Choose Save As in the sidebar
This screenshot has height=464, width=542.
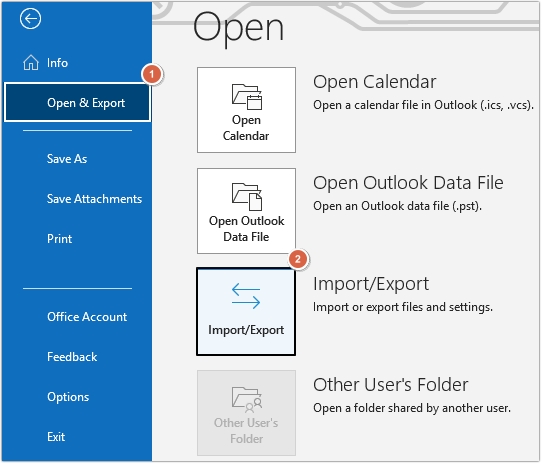(67, 159)
